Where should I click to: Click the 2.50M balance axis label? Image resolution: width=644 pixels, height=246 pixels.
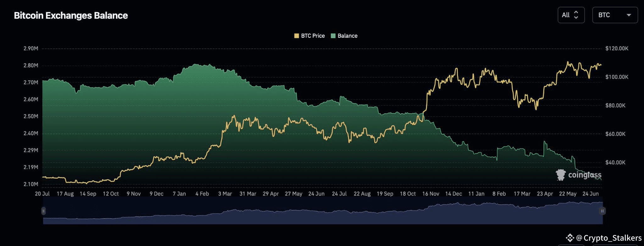pos(31,116)
